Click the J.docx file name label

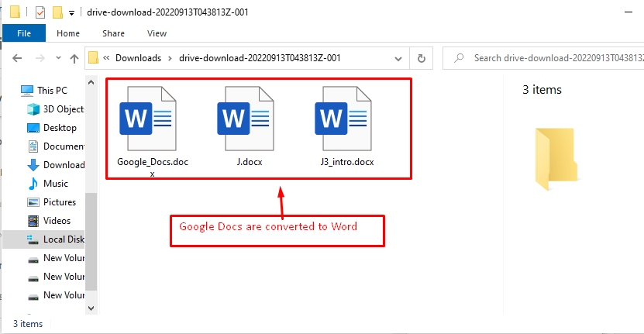tap(250, 162)
